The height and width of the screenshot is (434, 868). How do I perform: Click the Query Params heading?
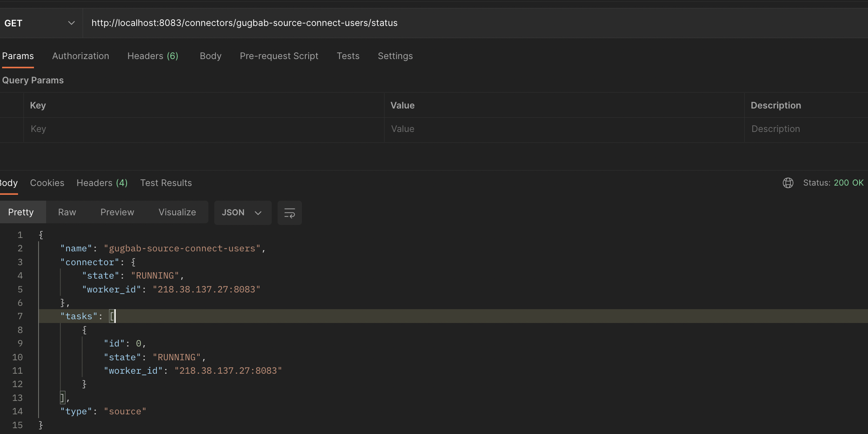click(33, 80)
